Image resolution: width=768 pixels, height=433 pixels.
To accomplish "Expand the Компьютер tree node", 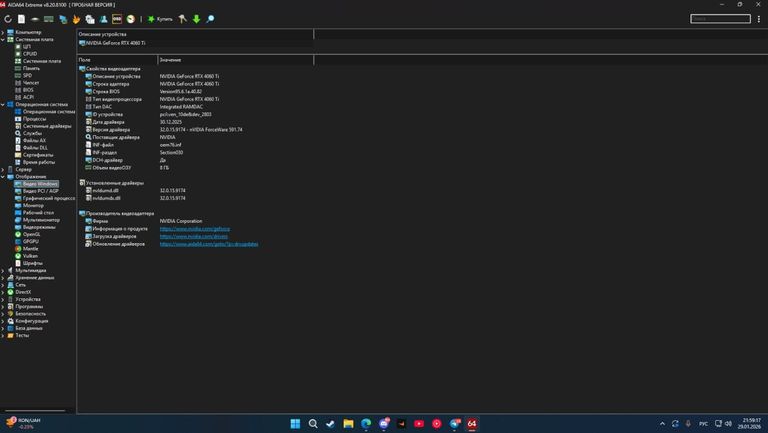I will coord(3,32).
